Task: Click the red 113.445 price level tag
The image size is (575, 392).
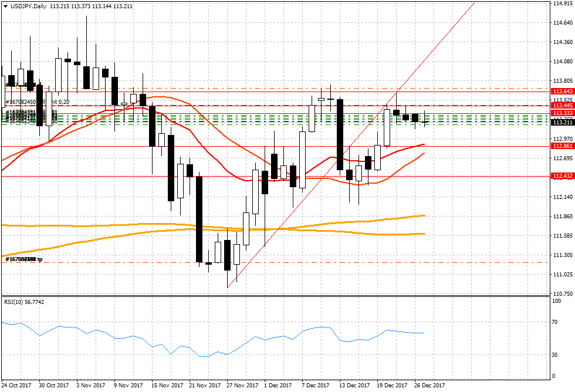Action: pyautogui.click(x=563, y=106)
